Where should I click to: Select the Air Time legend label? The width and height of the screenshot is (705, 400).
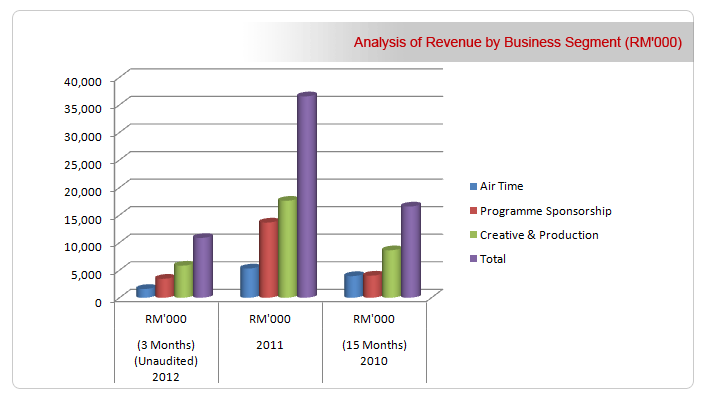pyautogui.click(x=501, y=187)
